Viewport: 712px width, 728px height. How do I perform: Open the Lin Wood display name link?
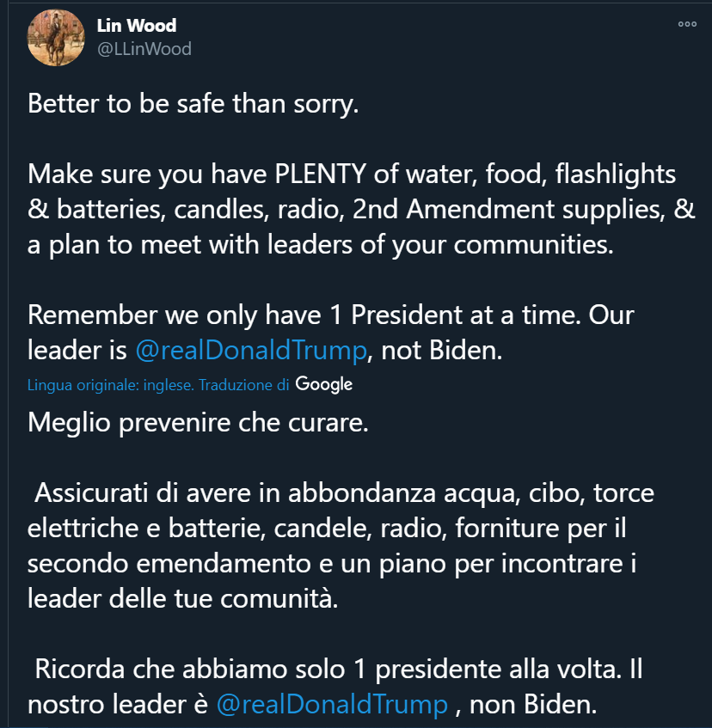(x=137, y=25)
